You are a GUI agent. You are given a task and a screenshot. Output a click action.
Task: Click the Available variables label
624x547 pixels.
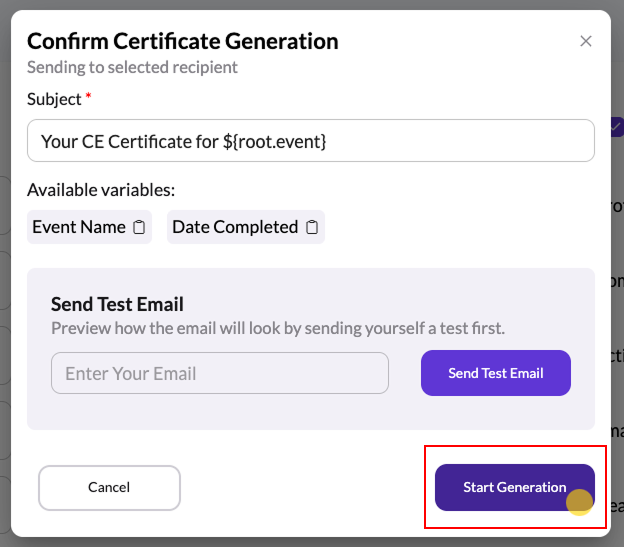coord(101,190)
